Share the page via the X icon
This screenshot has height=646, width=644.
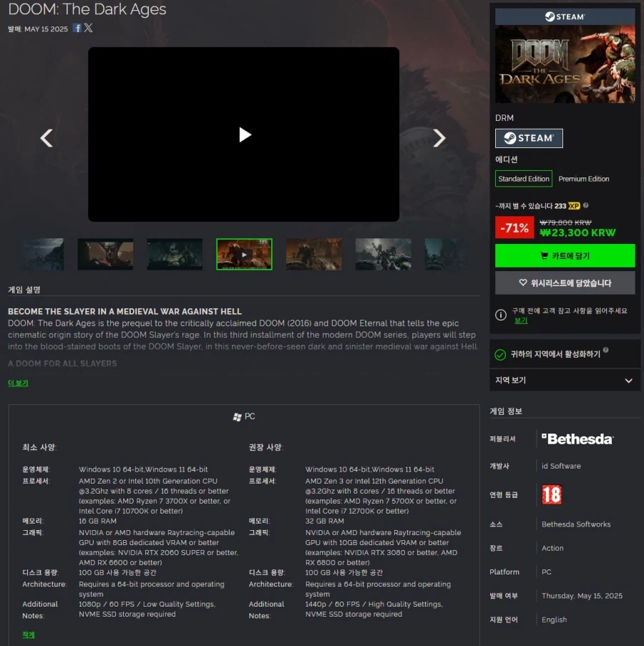point(88,28)
